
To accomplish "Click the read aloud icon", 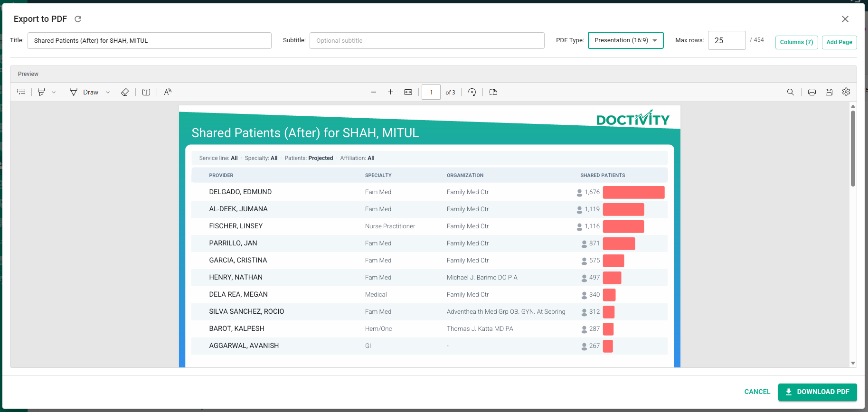I will 168,92.
